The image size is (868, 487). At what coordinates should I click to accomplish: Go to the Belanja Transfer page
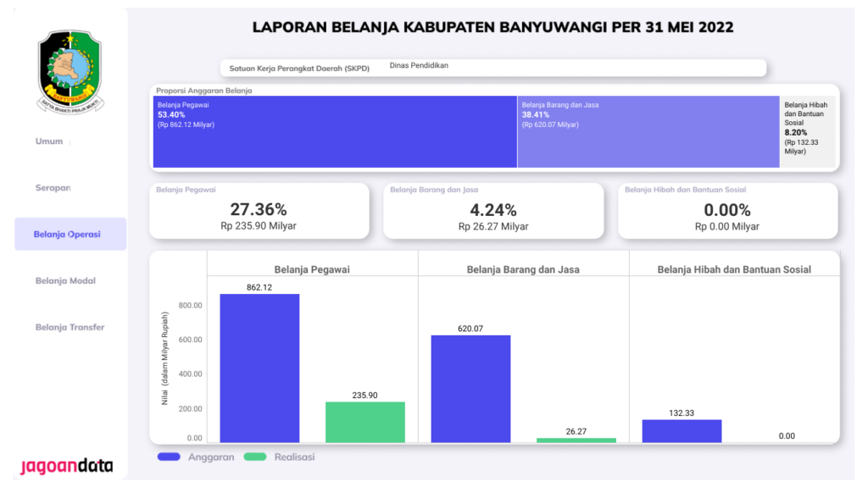[70, 327]
